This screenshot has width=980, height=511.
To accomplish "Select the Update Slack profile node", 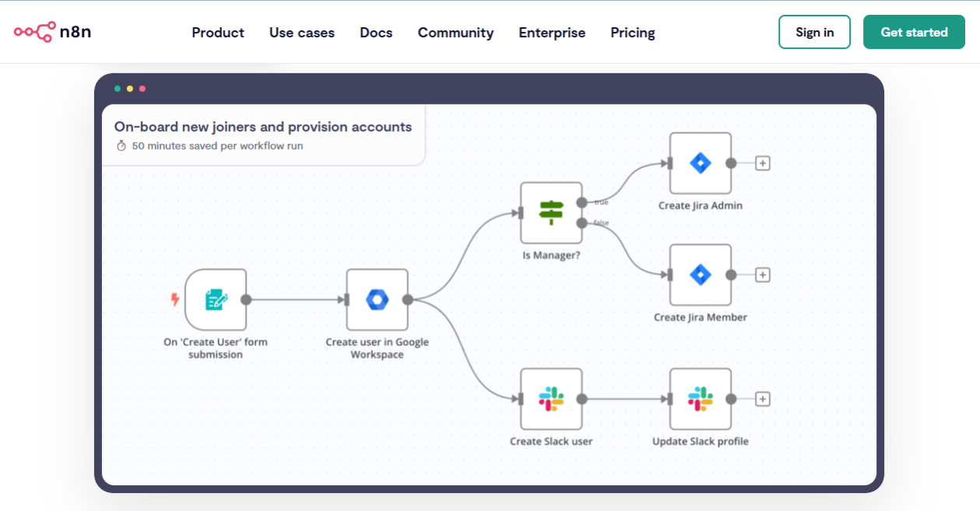I will [701, 399].
